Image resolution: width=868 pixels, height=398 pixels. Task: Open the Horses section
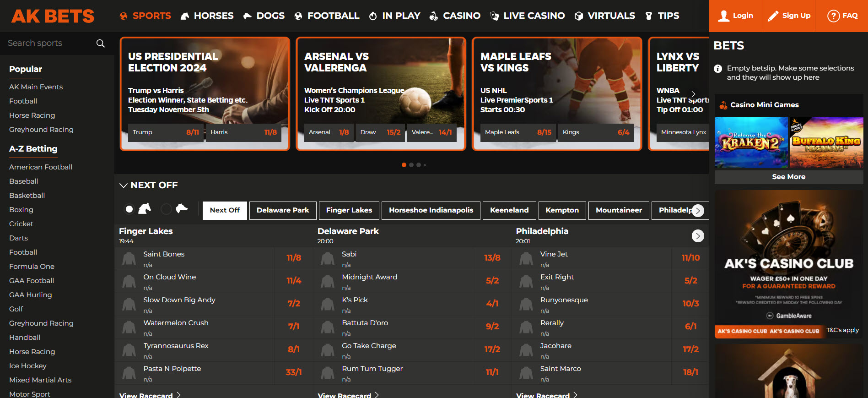point(207,16)
